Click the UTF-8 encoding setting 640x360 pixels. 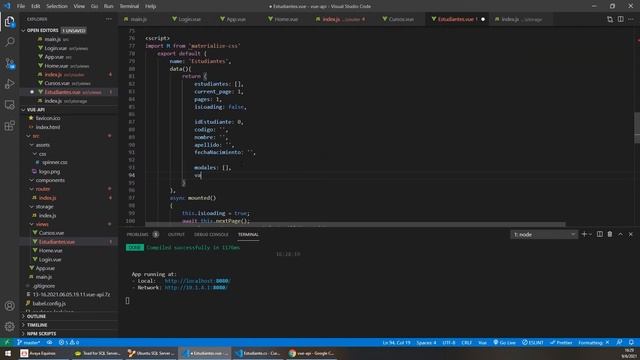[x=449, y=342]
